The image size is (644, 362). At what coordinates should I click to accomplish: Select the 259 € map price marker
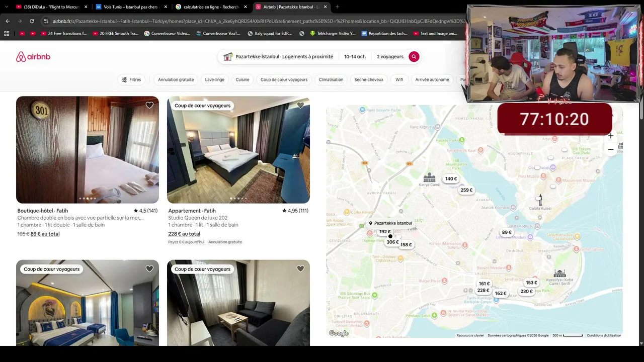click(x=466, y=190)
